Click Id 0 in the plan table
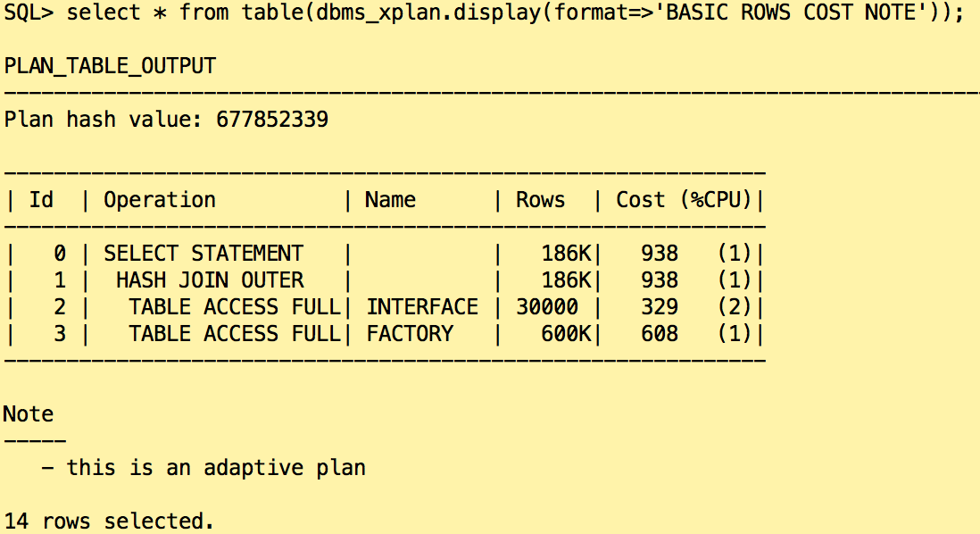 pos(60,254)
